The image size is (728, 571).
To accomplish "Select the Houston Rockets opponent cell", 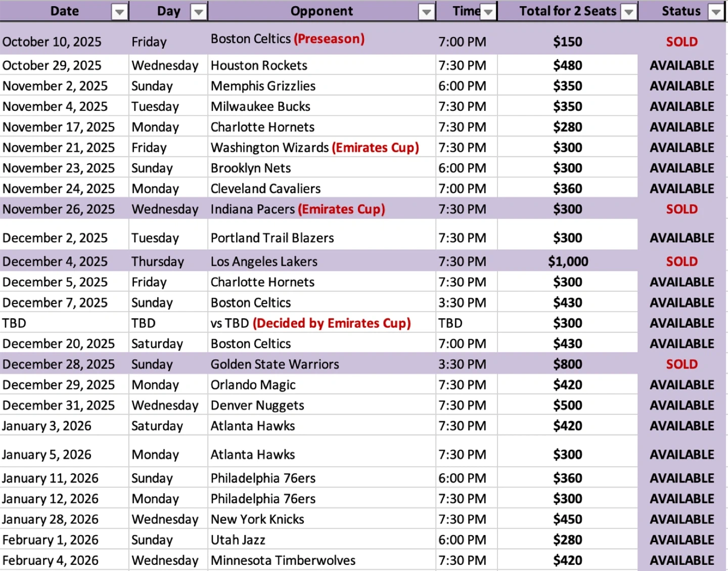I will coord(259,65).
